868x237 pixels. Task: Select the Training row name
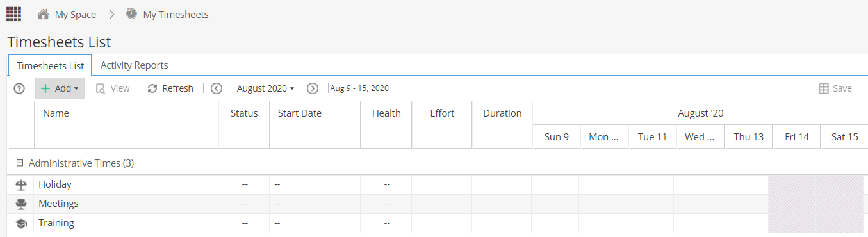click(x=56, y=223)
